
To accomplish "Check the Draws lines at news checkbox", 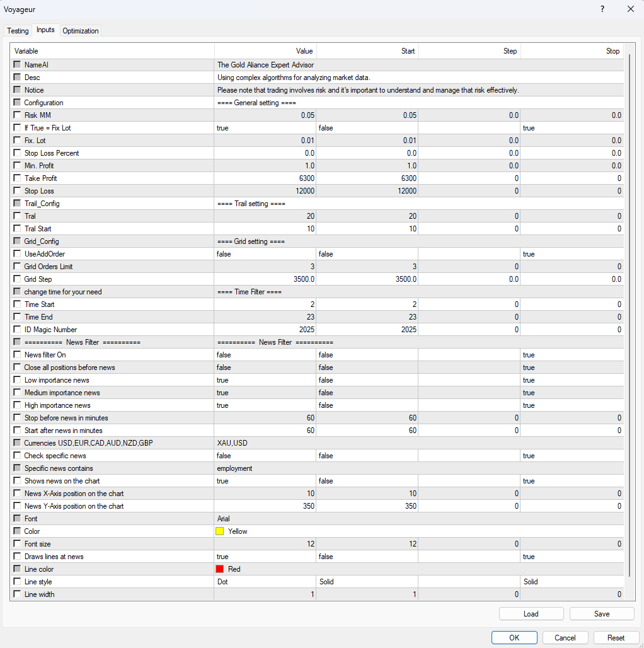I will pos(16,556).
